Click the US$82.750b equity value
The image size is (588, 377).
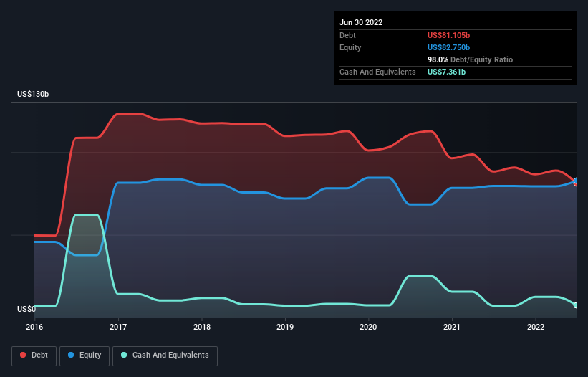448,47
